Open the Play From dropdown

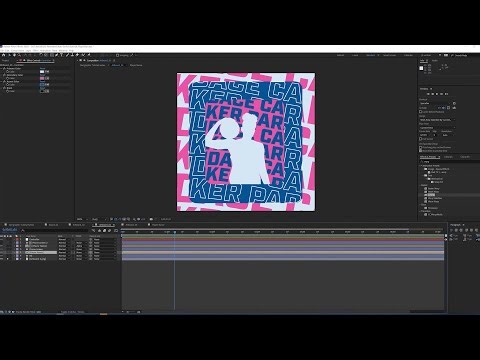(437, 128)
